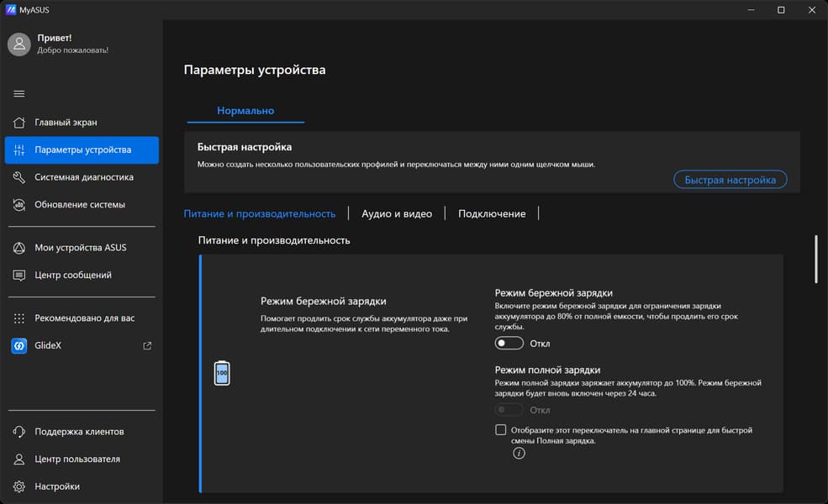Click the Центр сообщений message icon
The image size is (828, 504).
click(19, 276)
